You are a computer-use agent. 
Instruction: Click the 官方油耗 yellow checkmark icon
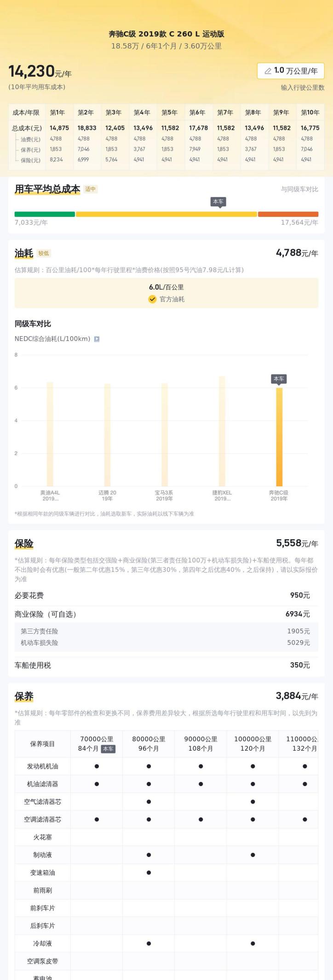click(152, 299)
